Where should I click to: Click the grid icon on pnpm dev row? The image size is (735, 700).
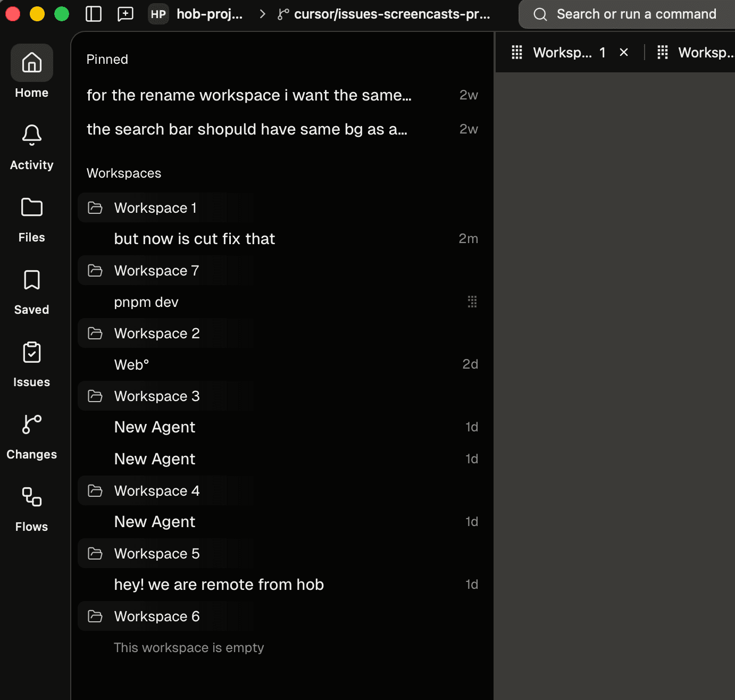(472, 302)
